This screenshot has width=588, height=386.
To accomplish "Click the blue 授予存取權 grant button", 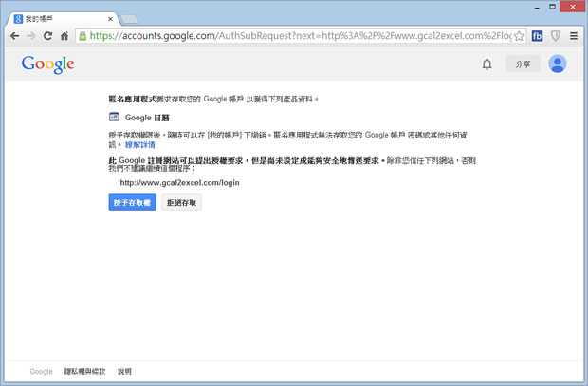I will [132, 202].
